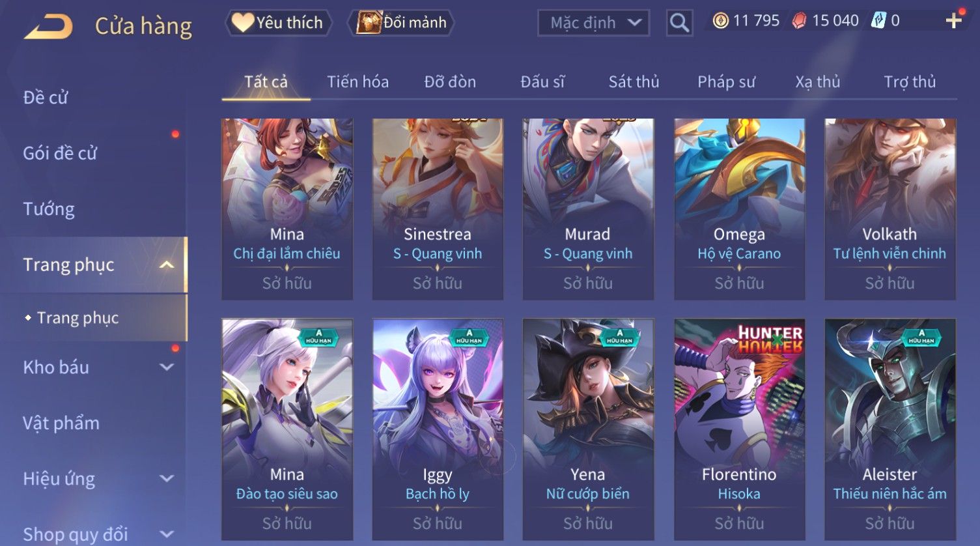The width and height of the screenshot is (980, 546).
Task: Expand the Shop quy đổi section
Action: (x=167, y=534)
